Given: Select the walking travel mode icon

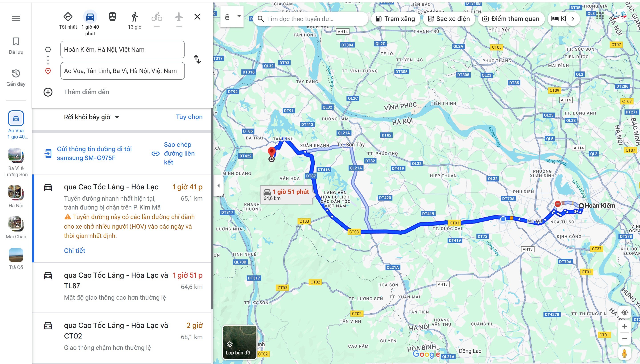Looking at the screenshot, I should pos(135,17).
